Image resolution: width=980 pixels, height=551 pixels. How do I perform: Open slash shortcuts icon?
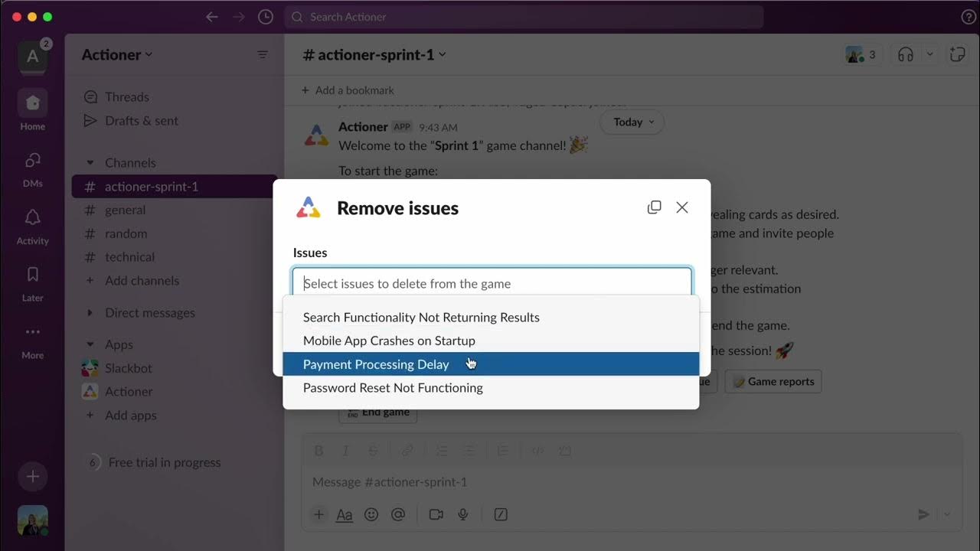point(501,515)
